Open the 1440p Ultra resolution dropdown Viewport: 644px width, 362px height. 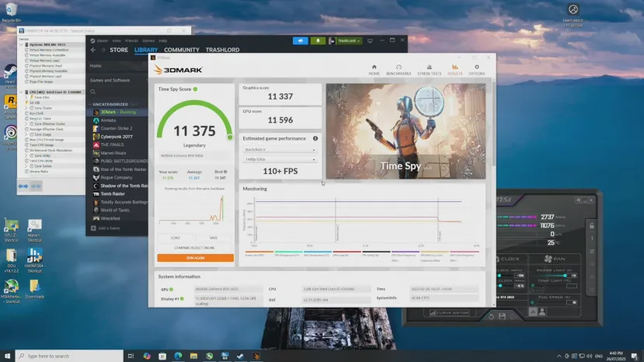coord(280,159)
